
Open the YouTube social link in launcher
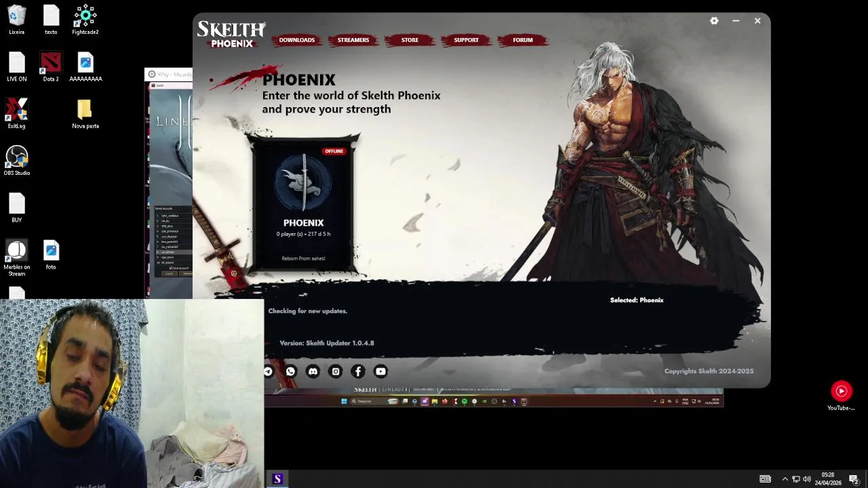coord(380,371)
